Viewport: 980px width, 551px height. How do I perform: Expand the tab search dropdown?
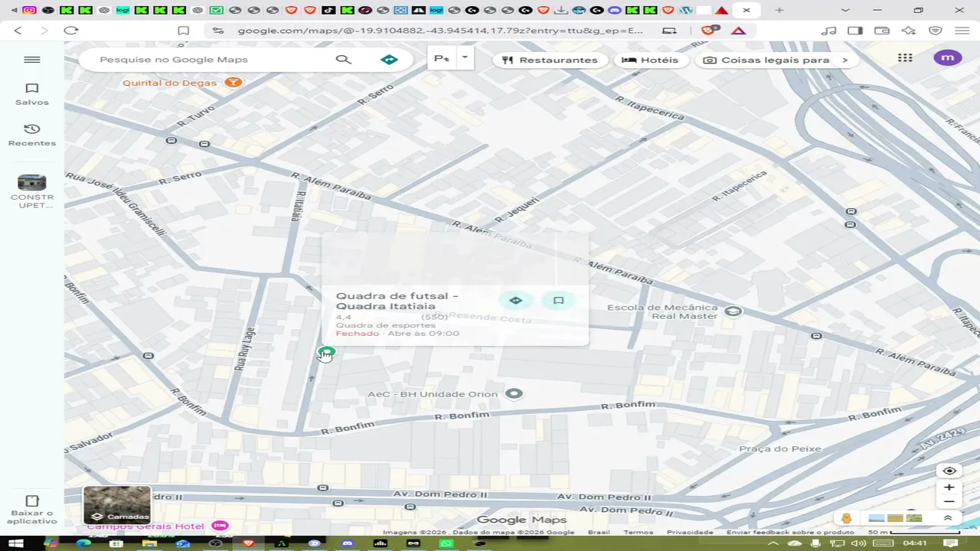point(845,10)
